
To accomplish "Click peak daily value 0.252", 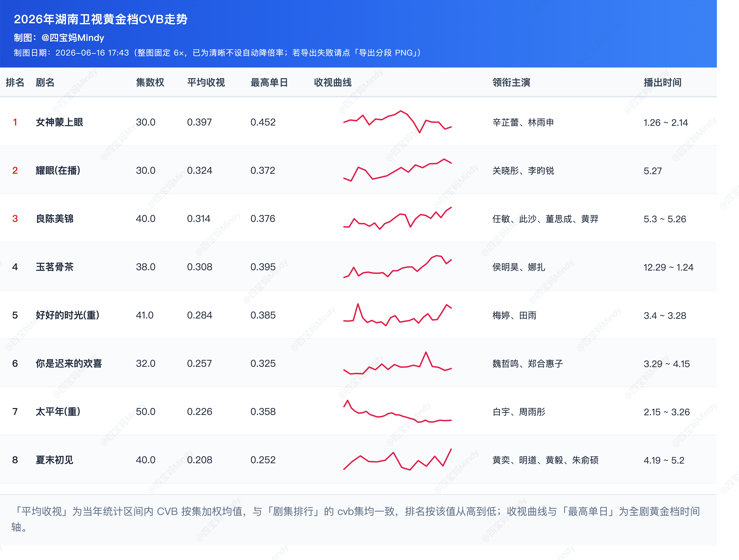I will click(263, 460).
